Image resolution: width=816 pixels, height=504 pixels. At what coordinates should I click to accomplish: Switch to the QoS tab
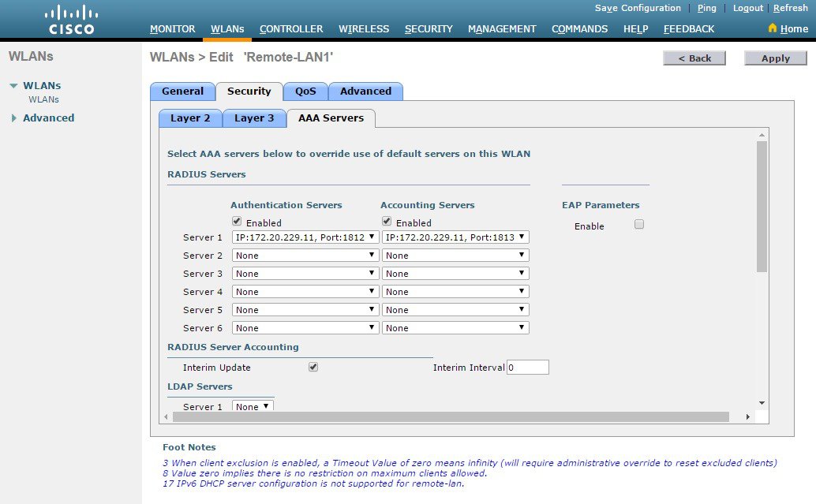pyautogui.click(x=305, y=91)
